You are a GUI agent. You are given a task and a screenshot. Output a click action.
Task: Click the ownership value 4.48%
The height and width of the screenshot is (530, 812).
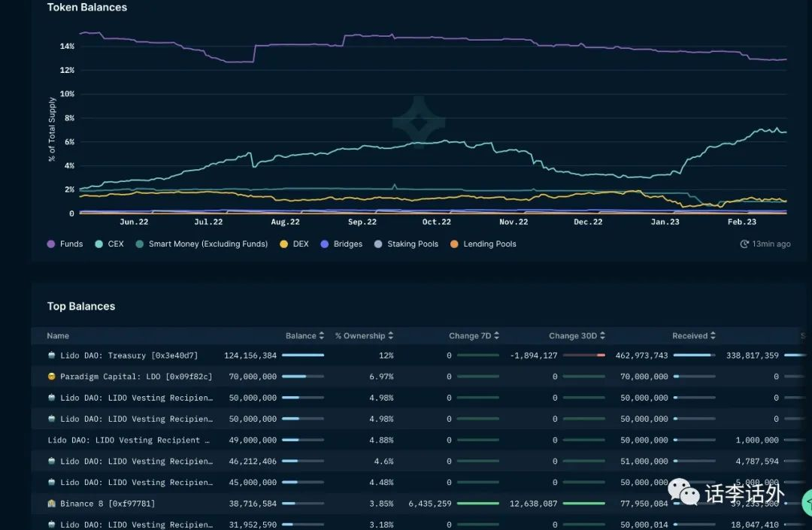tap(382, 483)
